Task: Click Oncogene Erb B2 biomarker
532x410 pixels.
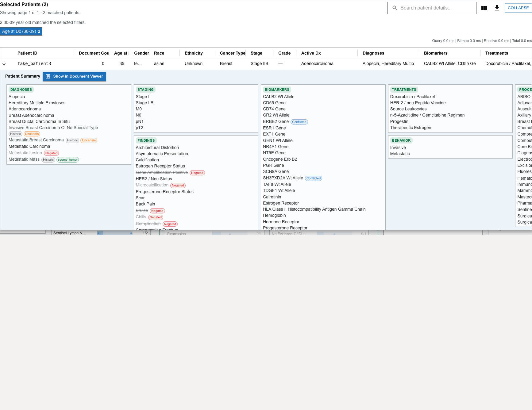Action: (280, 159)
